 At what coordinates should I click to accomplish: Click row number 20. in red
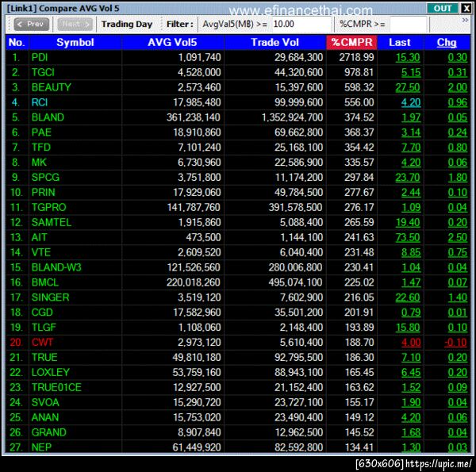[x=16, y=343]
